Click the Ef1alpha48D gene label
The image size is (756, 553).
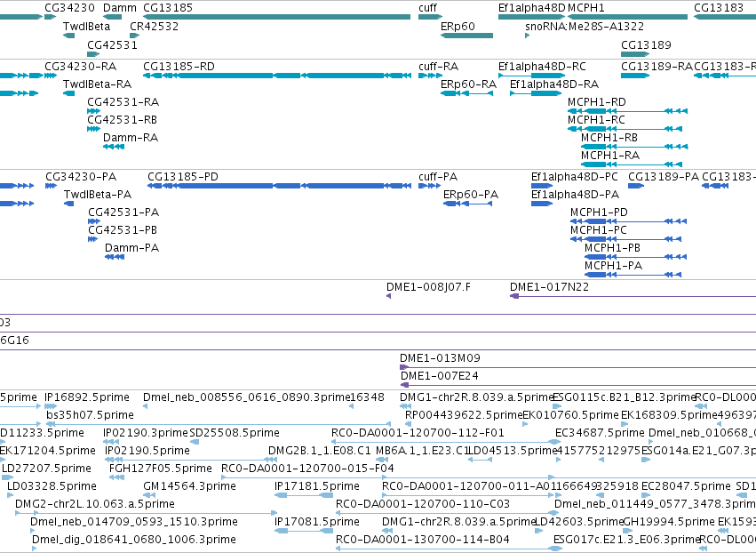(532, 8)
